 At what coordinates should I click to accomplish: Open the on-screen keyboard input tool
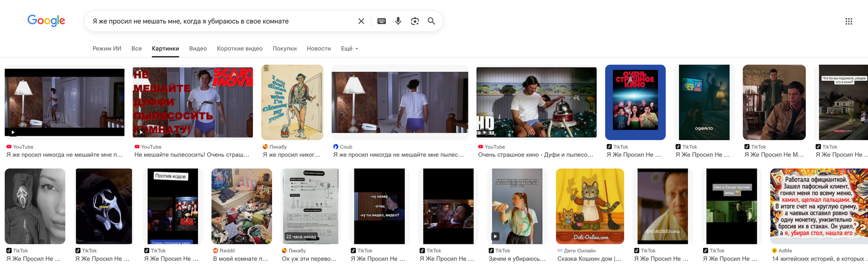coord(381,21)
